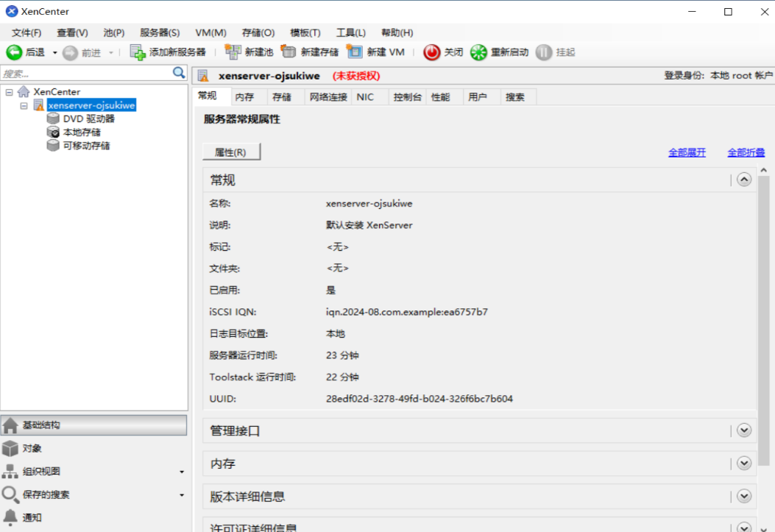Image resolution: width=775 pixels, height=532 pixels.
Task: Select 本地存储 storage icon
Action: pos(53,132)
